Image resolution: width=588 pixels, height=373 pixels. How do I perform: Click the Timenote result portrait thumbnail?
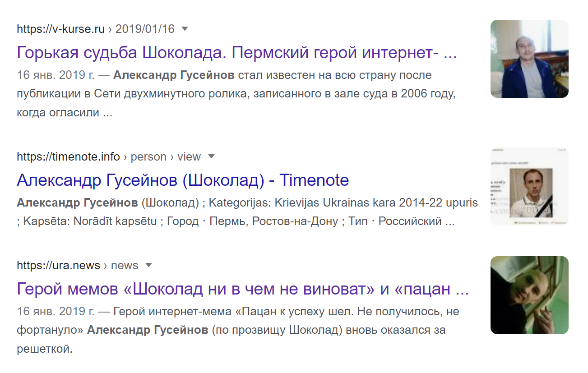click(529, 186)
